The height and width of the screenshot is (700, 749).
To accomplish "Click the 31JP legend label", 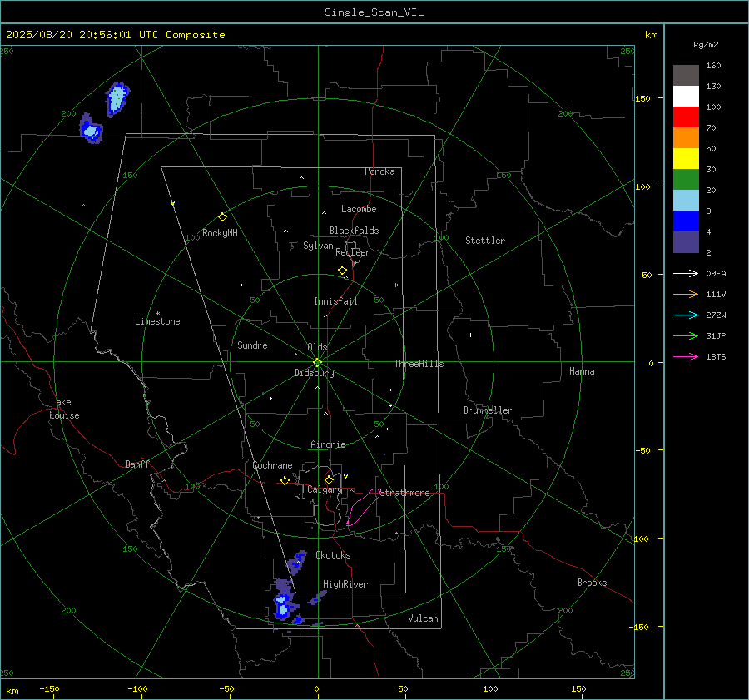I will coord(716,336).
